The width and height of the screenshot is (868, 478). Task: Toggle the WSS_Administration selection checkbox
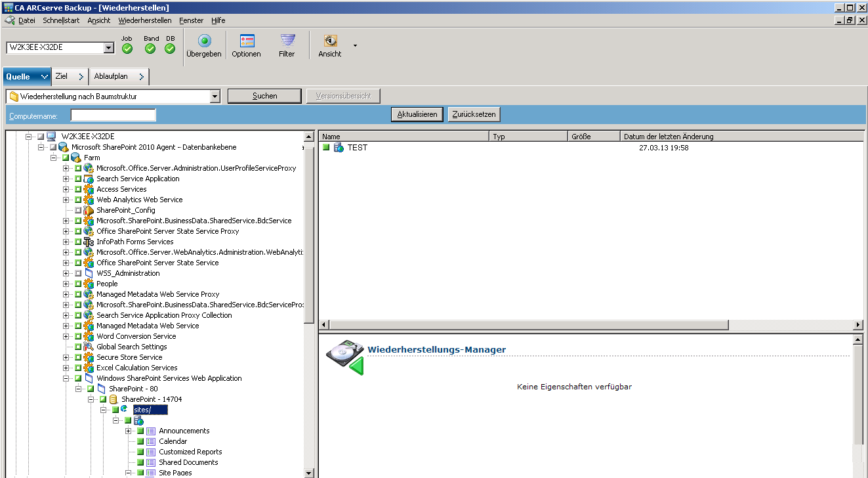point(78,274)
